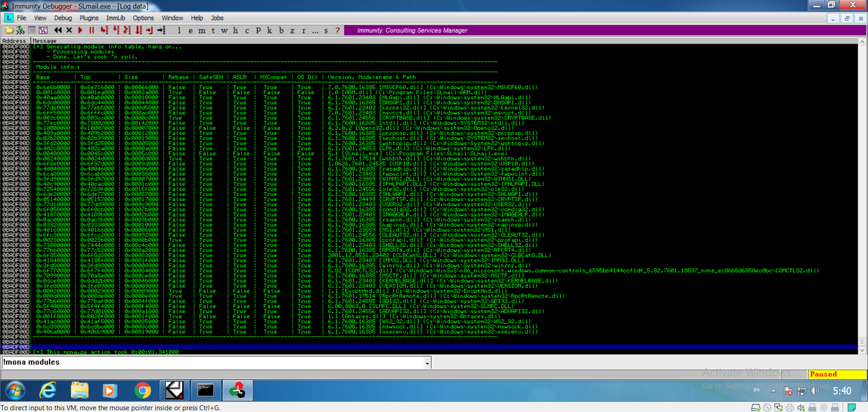This screenshot has height=412, width=868.
Task: Select the log row listing [MSVCP60.dll]
Action: point(429,87)
